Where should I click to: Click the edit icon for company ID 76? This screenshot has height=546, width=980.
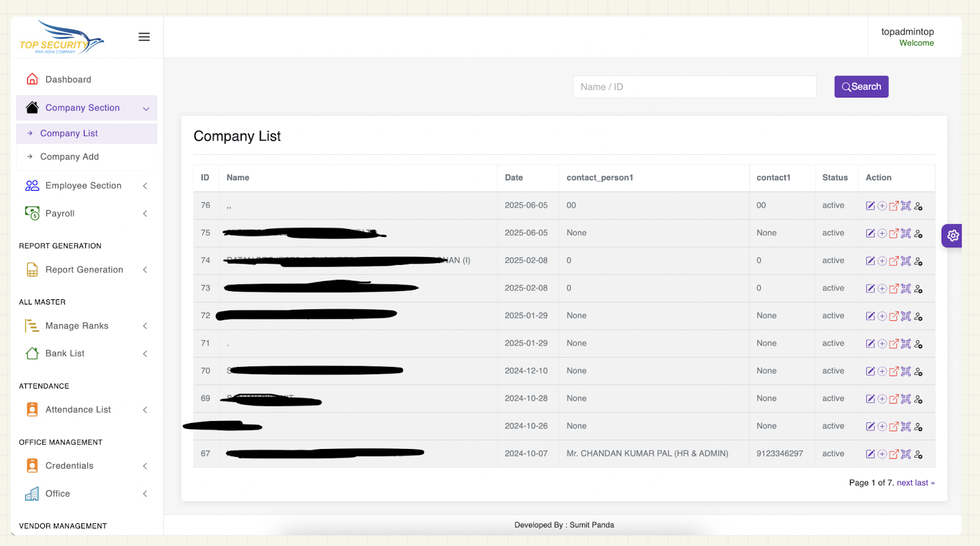tap(870, 206)
